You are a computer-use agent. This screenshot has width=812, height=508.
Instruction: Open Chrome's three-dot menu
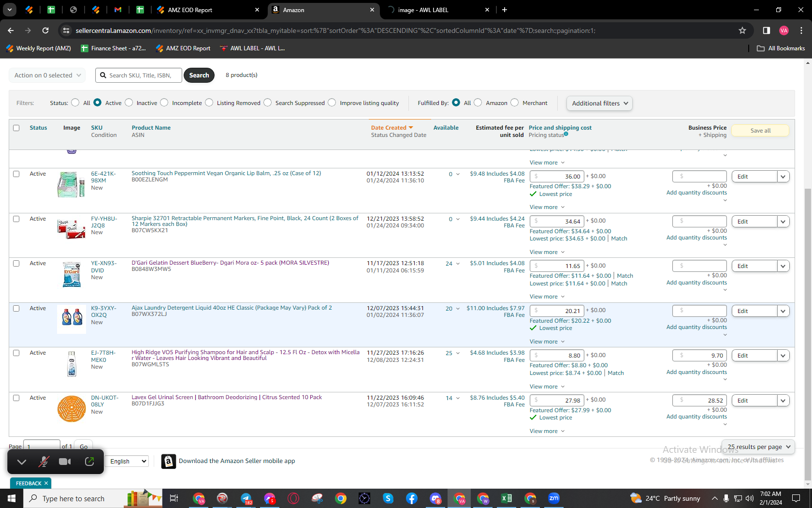(x=801, y=30)
